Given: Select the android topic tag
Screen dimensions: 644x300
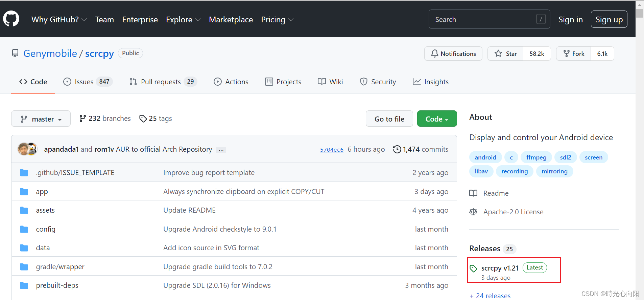Looking at the screenshot, I should [x=485, y=157].
